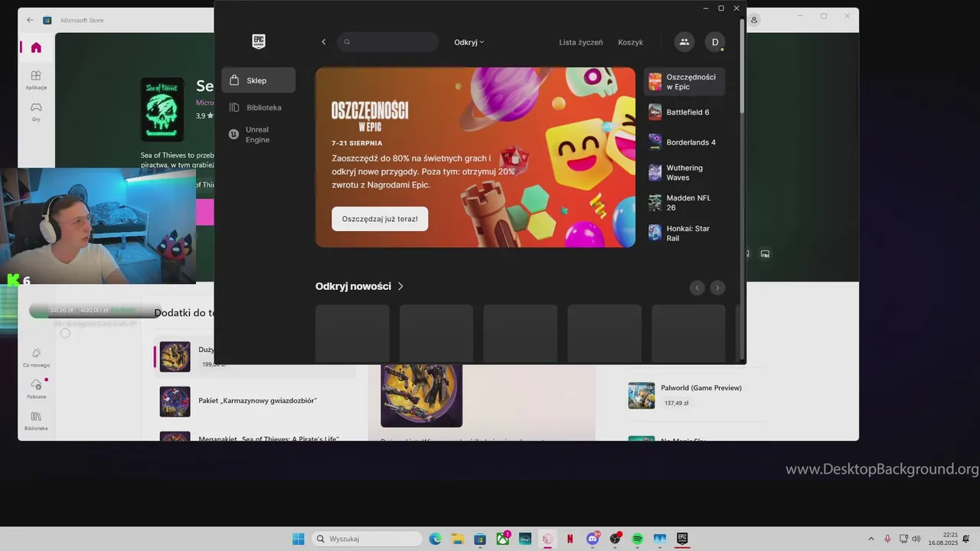Click the Epic Games logo in the launcher
This screenshot has width=980, height=551.
click(258, 42)
